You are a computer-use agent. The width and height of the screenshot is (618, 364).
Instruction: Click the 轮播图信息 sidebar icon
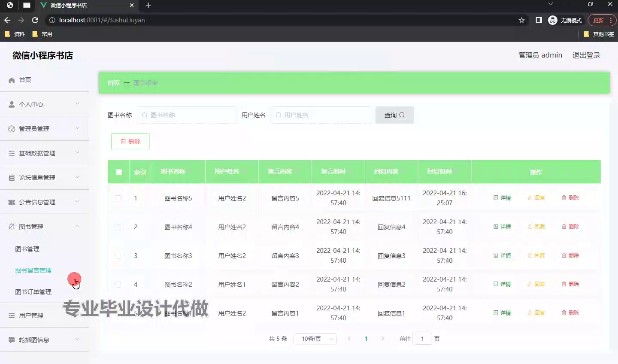click(12, 340)
